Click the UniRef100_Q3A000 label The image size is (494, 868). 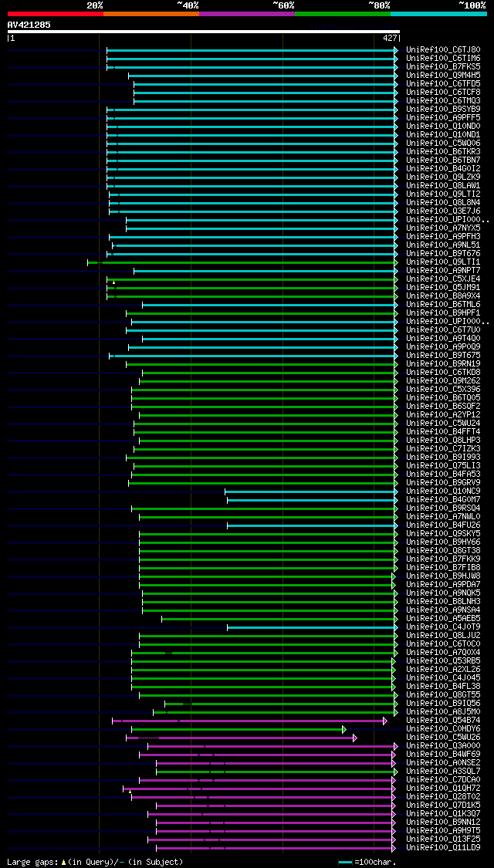point(443,745)
